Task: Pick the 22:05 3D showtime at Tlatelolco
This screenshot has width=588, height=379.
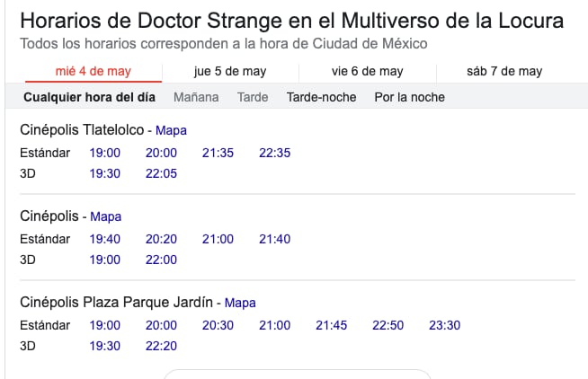Action: (x=161, y=173)
